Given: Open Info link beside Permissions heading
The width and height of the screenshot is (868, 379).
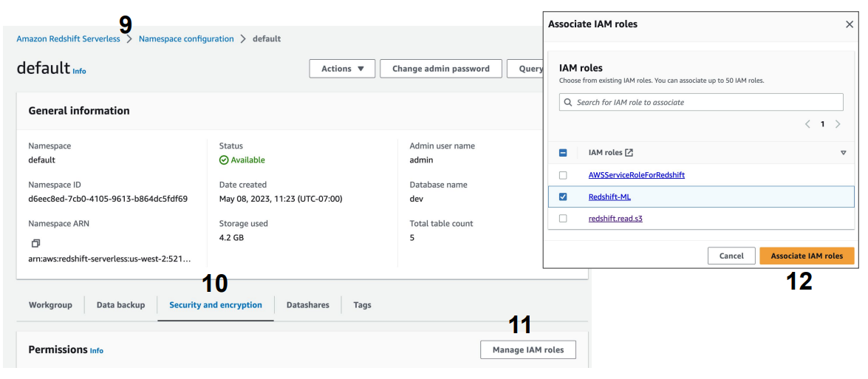Looking at the screenshot, I should click(x=97, y=351).
